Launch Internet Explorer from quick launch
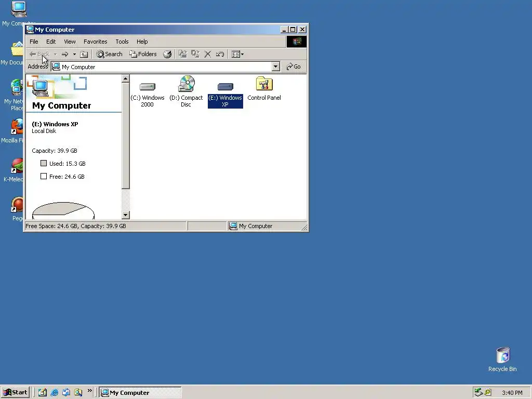The image size is (532, 399). [54, 392]
